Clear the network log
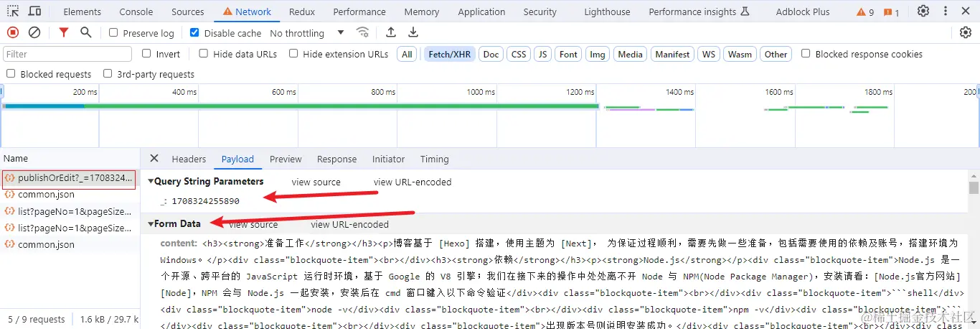The height and width of the screenshot is (329, 980). [34, 32]
